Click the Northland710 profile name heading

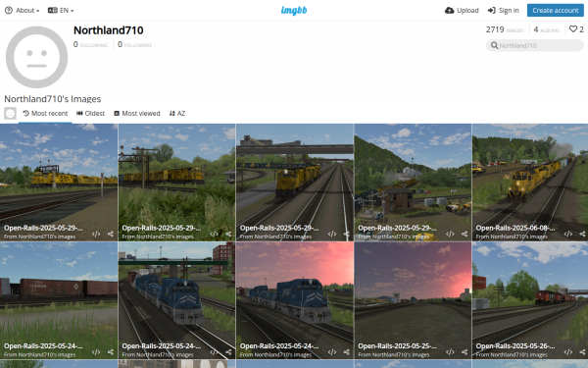(109, 30)
